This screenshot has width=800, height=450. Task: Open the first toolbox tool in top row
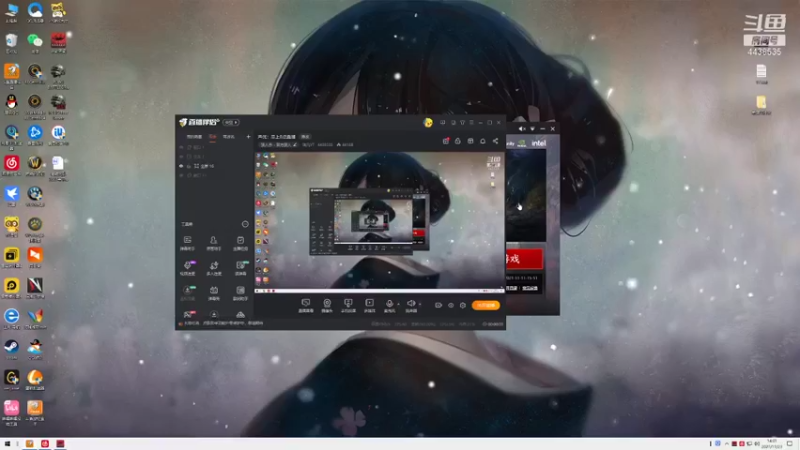click(x=187, y=243)
